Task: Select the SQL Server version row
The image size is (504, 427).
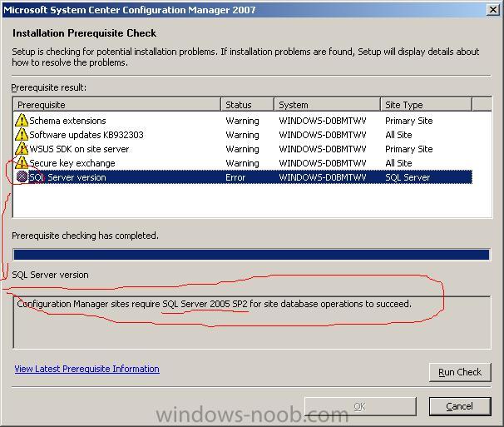Action: coord(243,177)
